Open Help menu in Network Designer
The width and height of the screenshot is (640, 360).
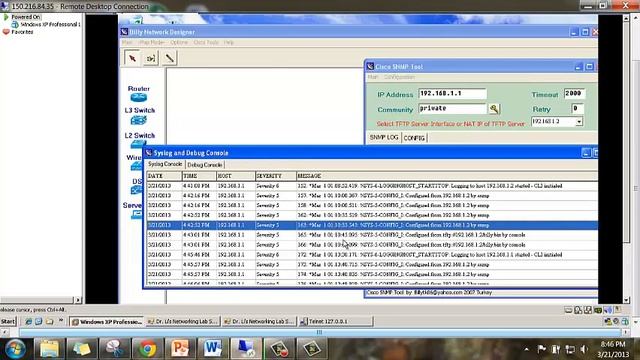coord(229,42)
